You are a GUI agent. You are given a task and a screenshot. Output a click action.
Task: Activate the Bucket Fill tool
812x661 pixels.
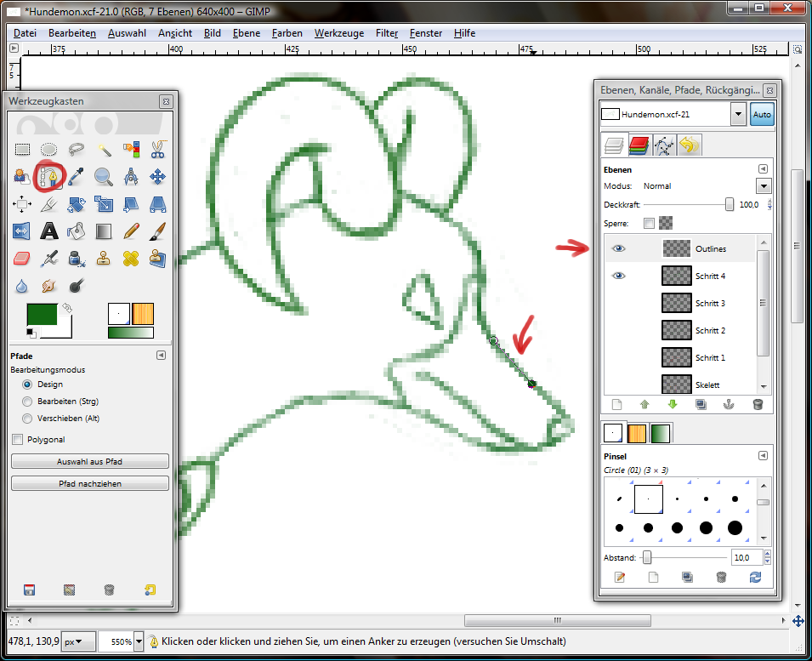tap(77, 231)
